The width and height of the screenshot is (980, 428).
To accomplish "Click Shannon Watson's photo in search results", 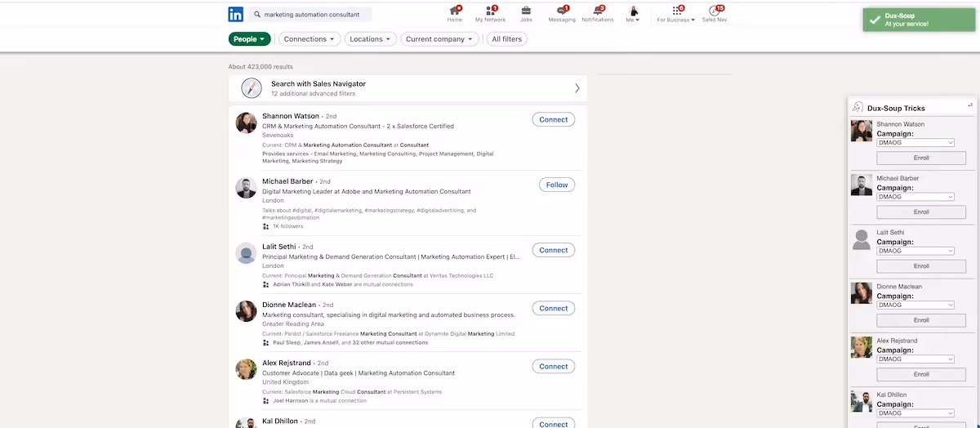I will point(246,123).
